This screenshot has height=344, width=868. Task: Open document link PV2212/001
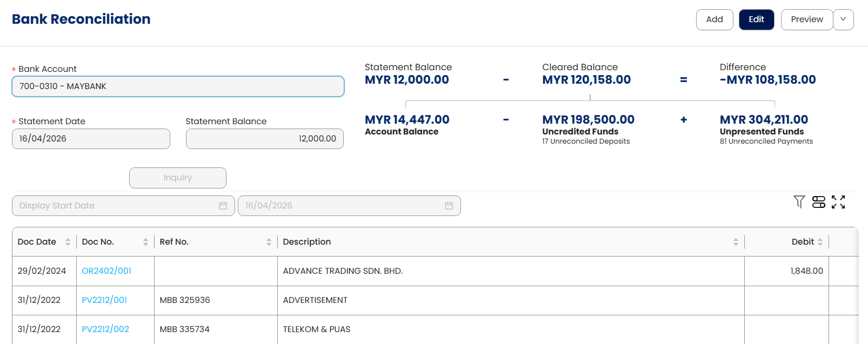pyautogui.click(x=104, y=300)
